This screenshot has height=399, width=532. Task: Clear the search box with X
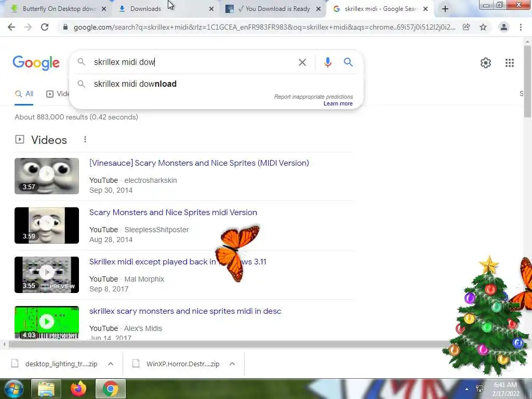[x=302, y=62]
